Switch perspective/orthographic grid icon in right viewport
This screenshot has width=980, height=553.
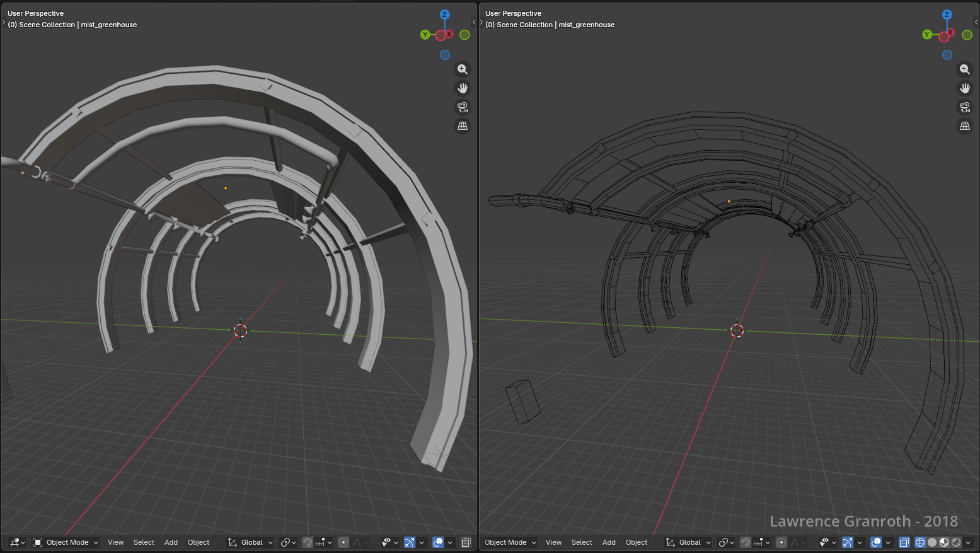tap(964, 126)
